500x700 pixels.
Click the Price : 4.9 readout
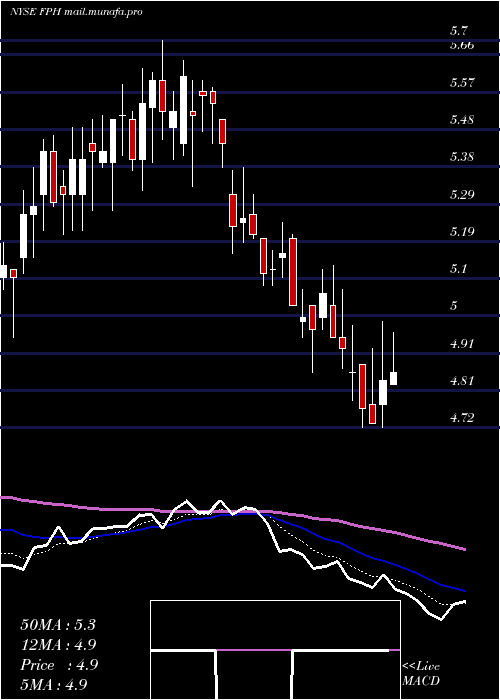click(x=58, y=665)
